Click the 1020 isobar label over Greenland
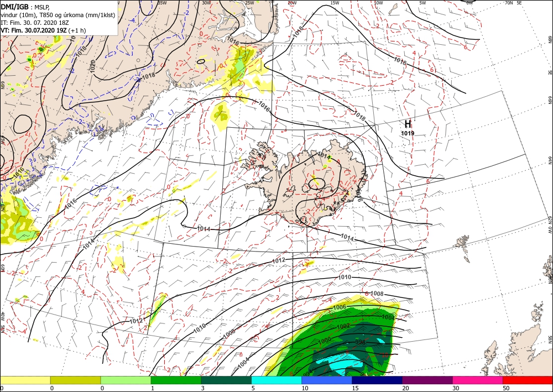The width and height of the screenshot is (553, 392). pos(93,66)
